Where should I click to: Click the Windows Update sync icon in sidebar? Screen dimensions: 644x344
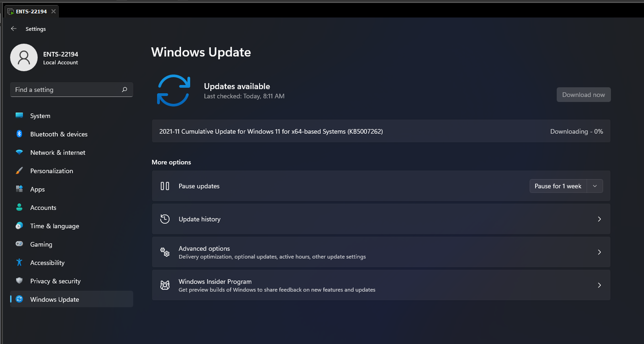pos(19,299)
